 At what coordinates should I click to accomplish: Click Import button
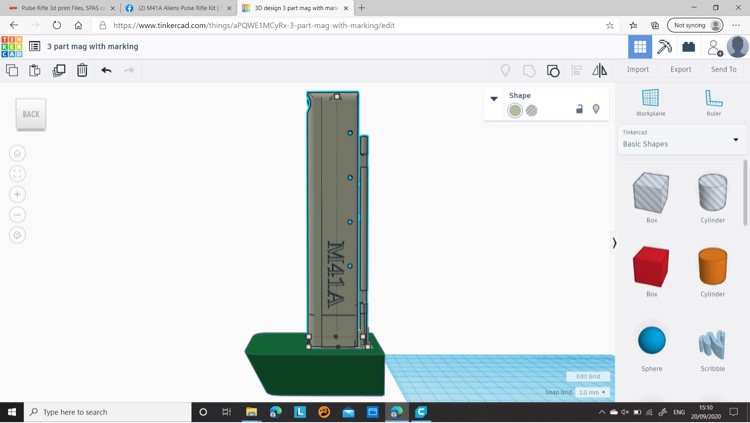click(x=638, y=69)
